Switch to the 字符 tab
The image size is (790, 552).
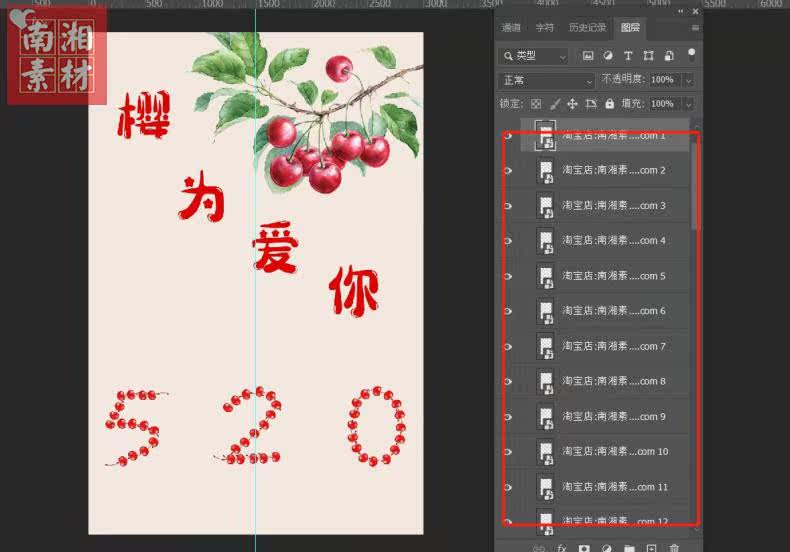pos(544,28)
